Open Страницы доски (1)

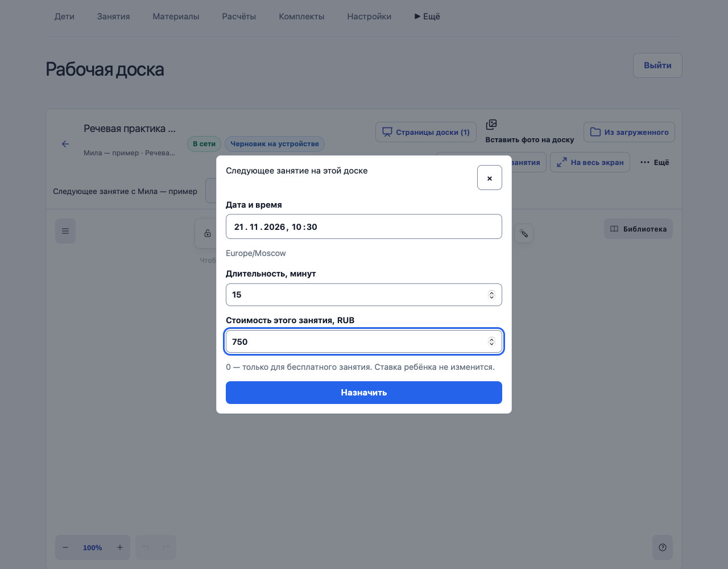[425, 132]
